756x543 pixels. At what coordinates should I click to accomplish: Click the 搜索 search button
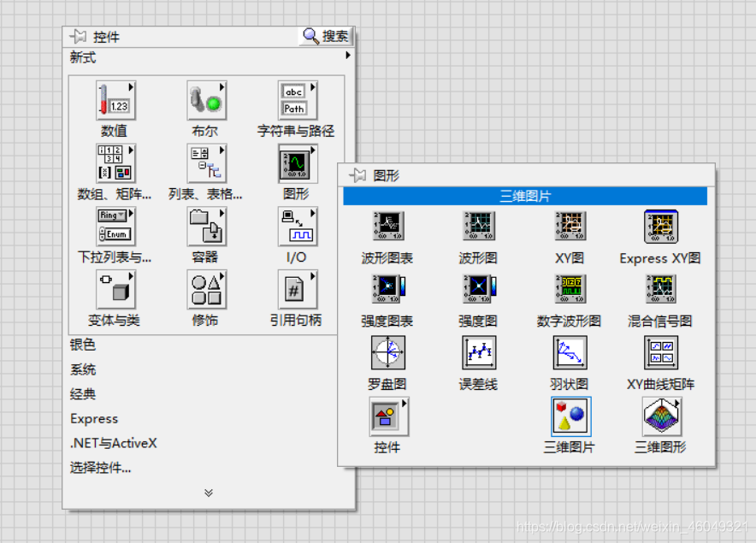pyautogui.click(x=326, y=36)
